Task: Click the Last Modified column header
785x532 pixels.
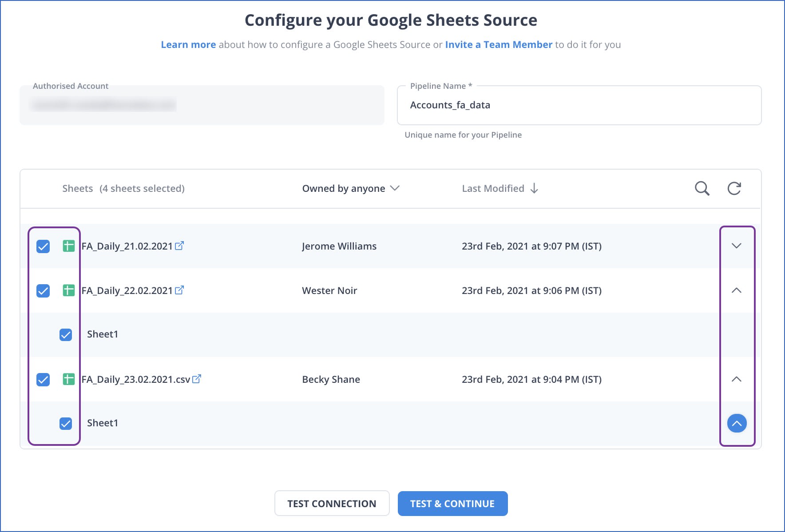Action: point(493,188)
